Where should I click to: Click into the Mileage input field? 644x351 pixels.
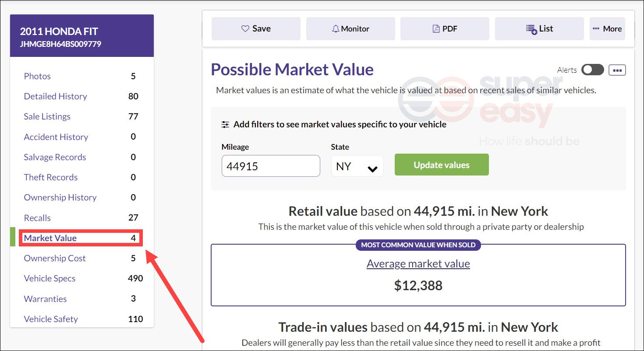271,166
